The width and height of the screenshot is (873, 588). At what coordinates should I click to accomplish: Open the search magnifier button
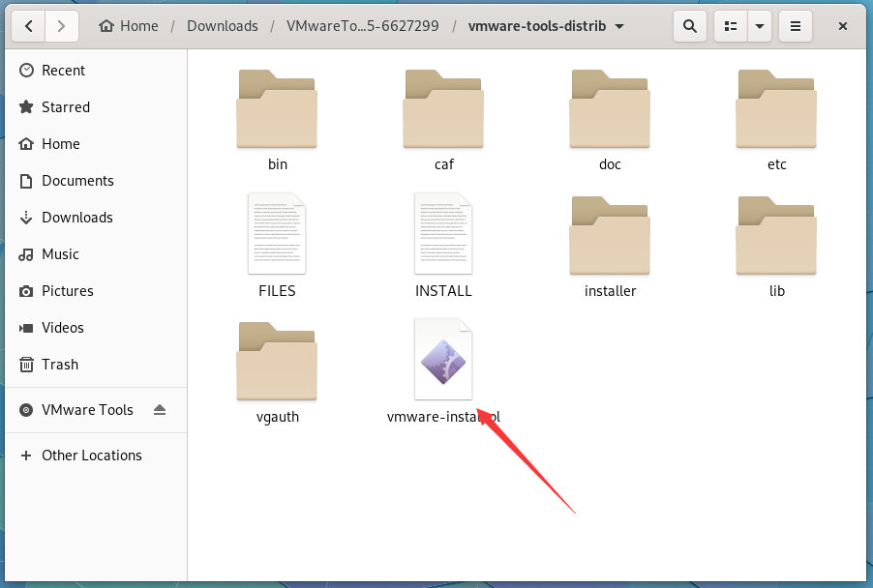[689, 26]
